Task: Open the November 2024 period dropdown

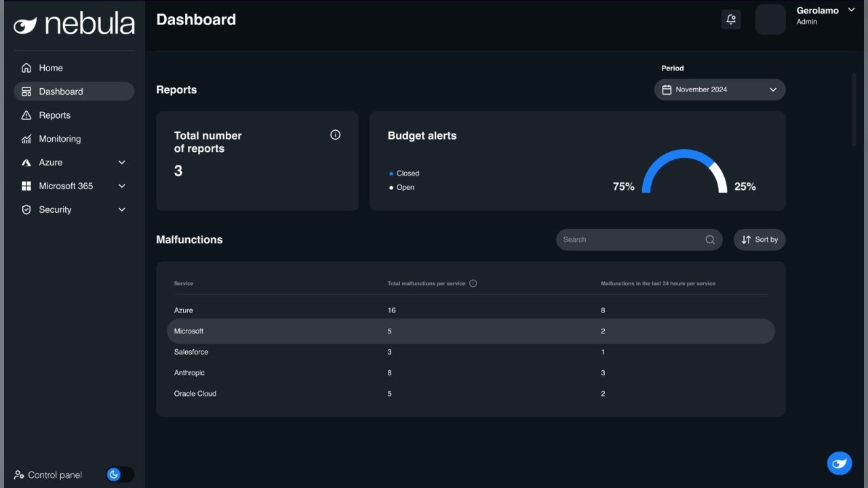Action: [719, 89]
